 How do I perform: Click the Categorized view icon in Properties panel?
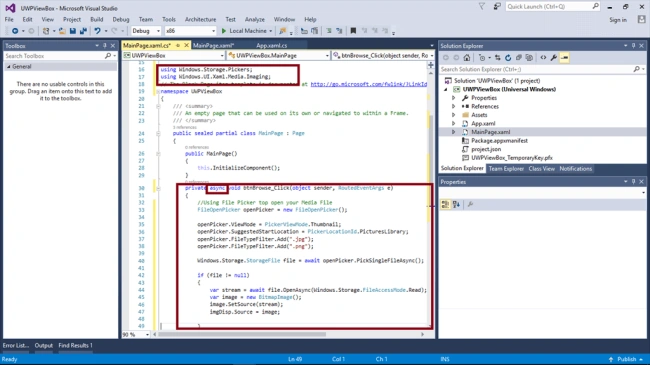445,204
